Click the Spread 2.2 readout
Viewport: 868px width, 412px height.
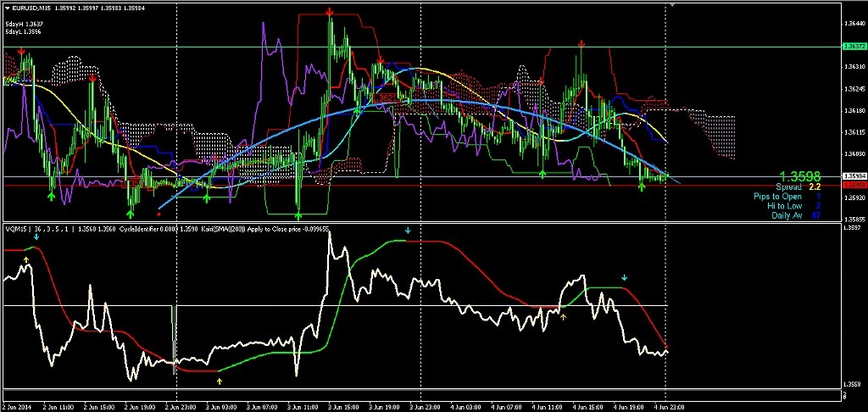(798, 187)
